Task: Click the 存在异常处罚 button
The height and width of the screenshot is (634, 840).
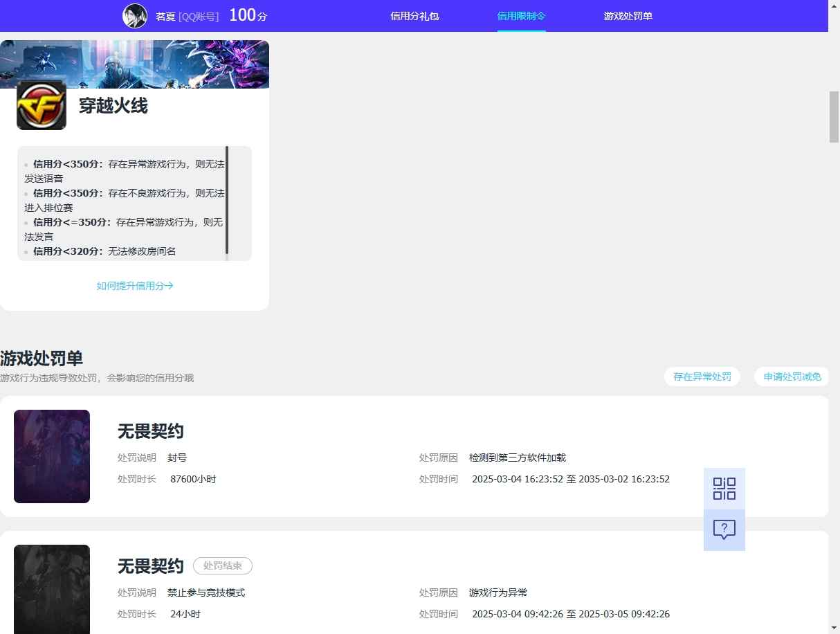Action: (702, 377)
